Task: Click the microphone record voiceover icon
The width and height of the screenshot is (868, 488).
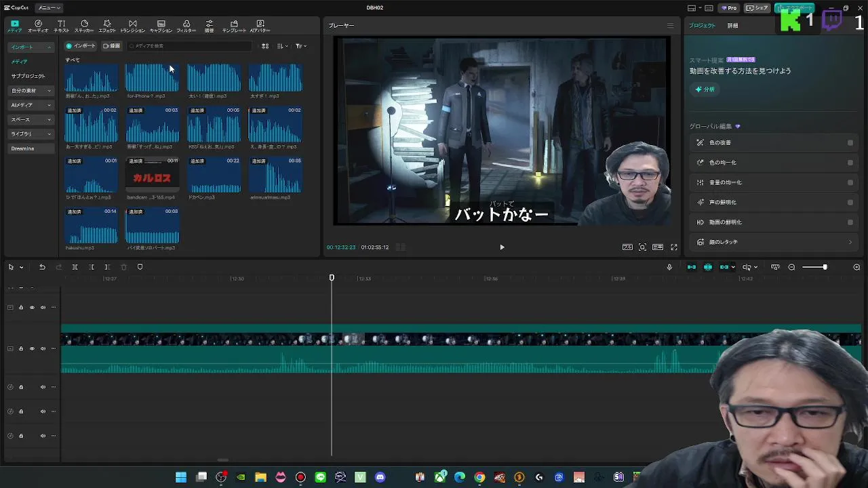Action: [x=669, y=267]
